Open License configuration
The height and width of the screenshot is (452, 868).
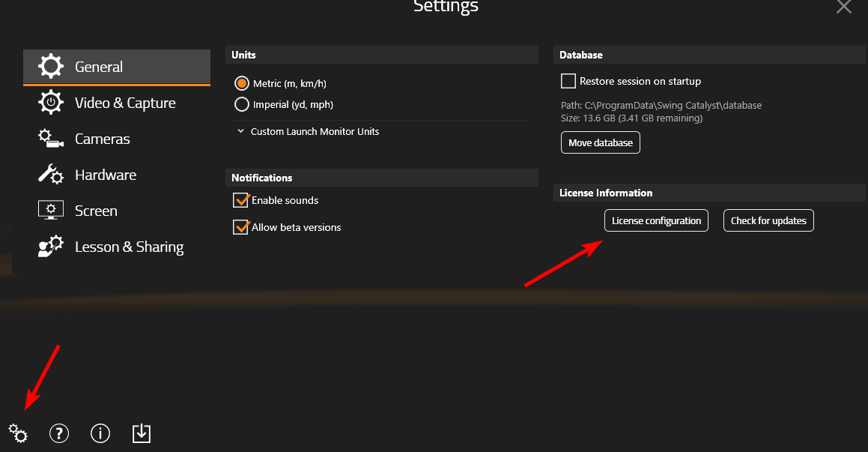656,220
